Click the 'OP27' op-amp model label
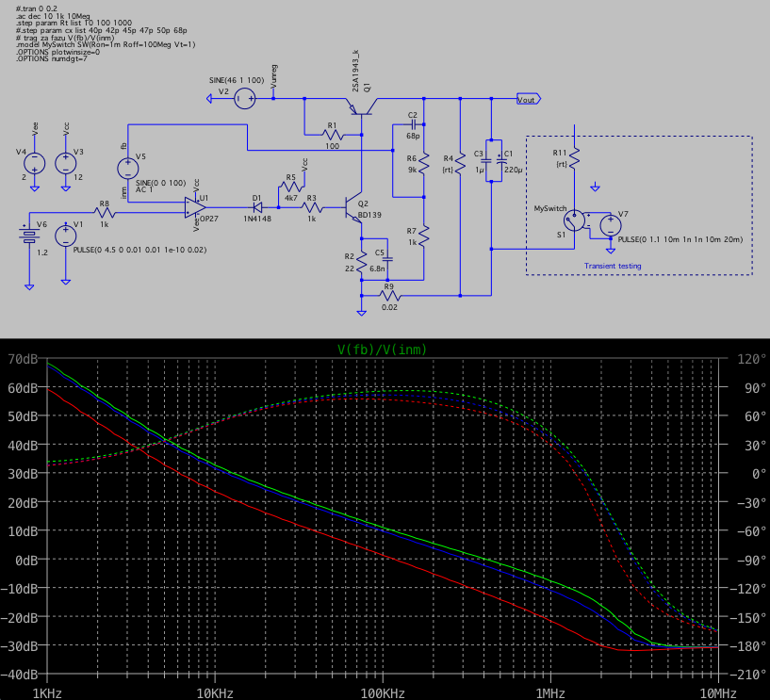770x700 pixels. pyautogui.click(x=208, y=219)
